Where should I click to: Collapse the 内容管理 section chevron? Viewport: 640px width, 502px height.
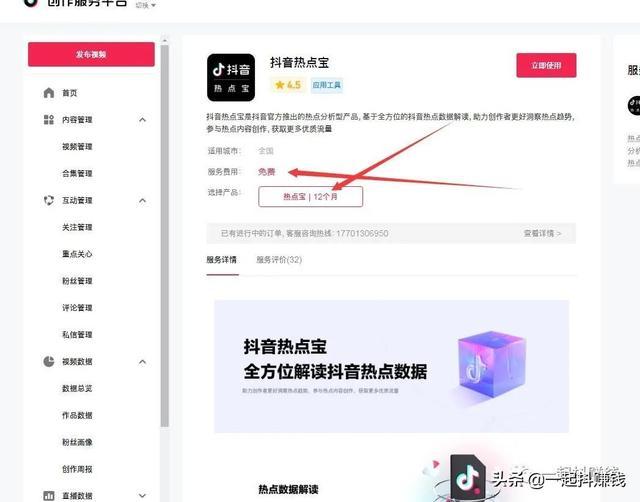[142, 120]
